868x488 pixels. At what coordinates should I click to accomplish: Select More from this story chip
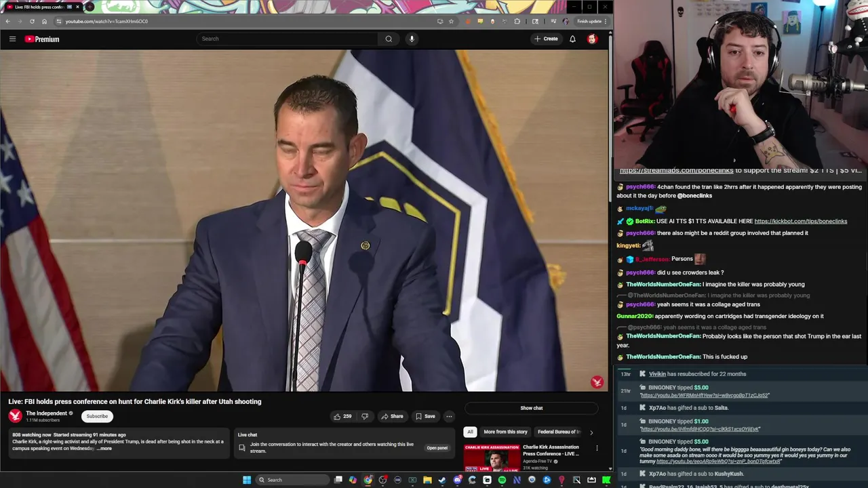505,432
